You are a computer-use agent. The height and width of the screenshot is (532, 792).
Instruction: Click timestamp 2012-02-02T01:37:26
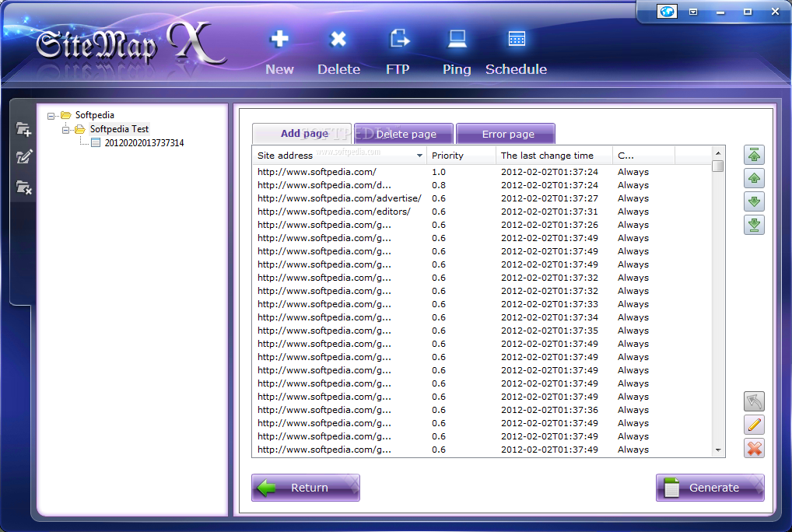(549, 225)
